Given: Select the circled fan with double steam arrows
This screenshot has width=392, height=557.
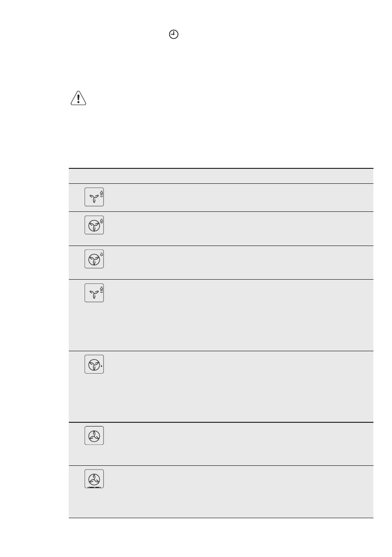Looking at the screenshot, I should click(x=94, y=225).
